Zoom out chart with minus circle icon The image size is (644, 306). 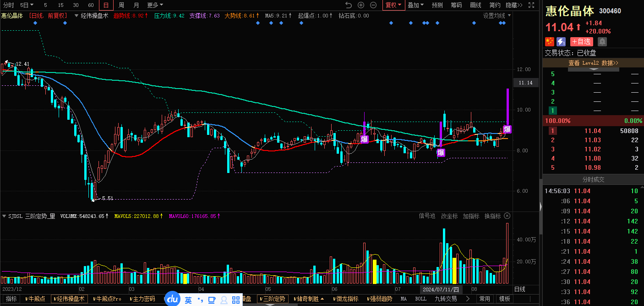[373, 5]
